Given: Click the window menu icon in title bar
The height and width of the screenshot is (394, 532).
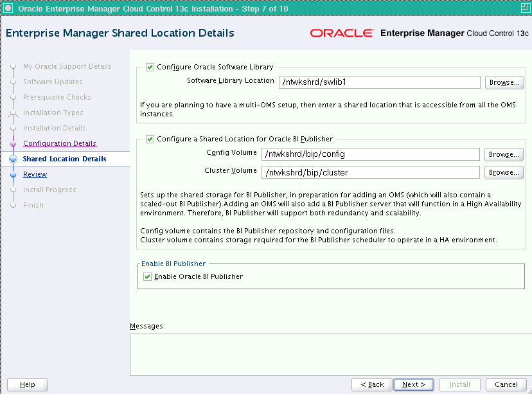Looking at the screenshot, I should (x=8, y=8).
